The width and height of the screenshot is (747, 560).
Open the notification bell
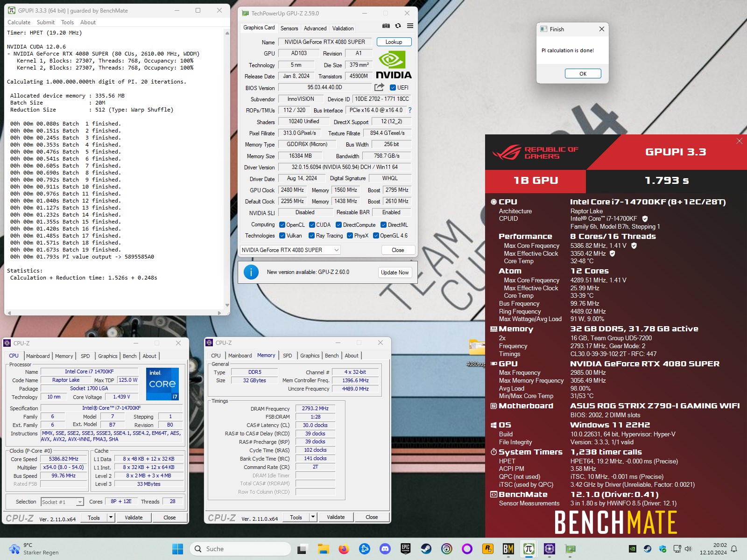[x=734, y=549]
